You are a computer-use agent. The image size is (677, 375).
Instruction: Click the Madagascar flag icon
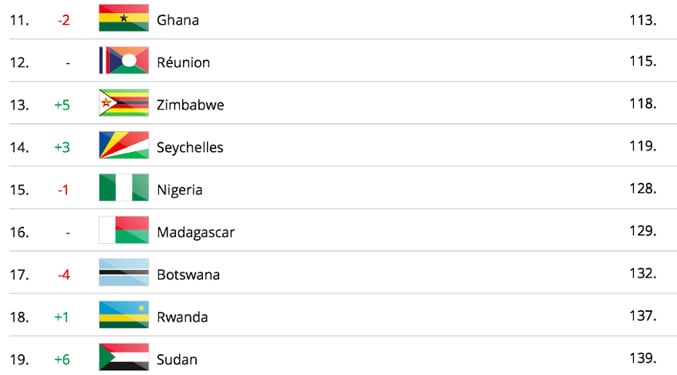124,230
